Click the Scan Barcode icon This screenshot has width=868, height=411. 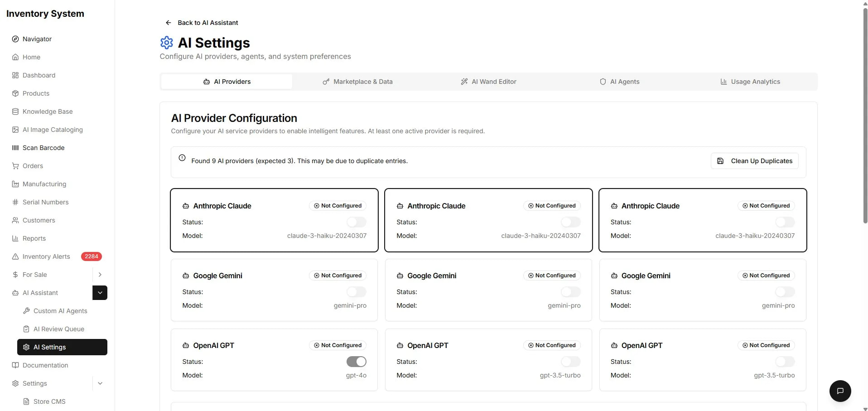point(15,148)
